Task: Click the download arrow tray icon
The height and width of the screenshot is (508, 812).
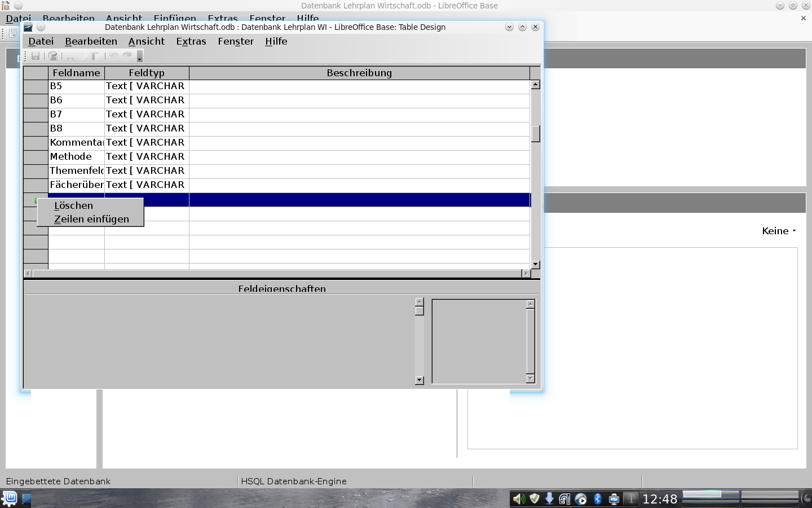Action: tap(549, 499)
